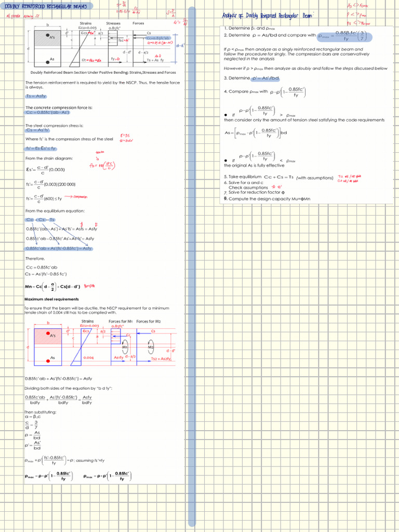Image resolution: width=399 pixels, height=532 pixels.
Task: Select the red "0.004" strain value in lower diagram
Action: (x=88, y=357)
